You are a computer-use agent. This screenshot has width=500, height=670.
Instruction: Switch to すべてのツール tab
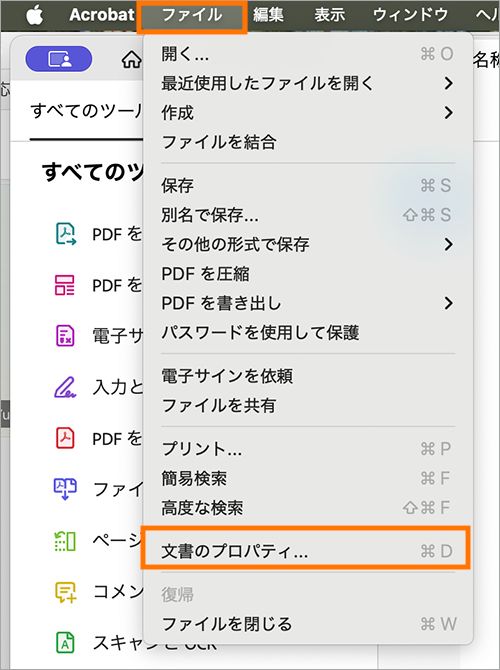[x=87, y=111]
